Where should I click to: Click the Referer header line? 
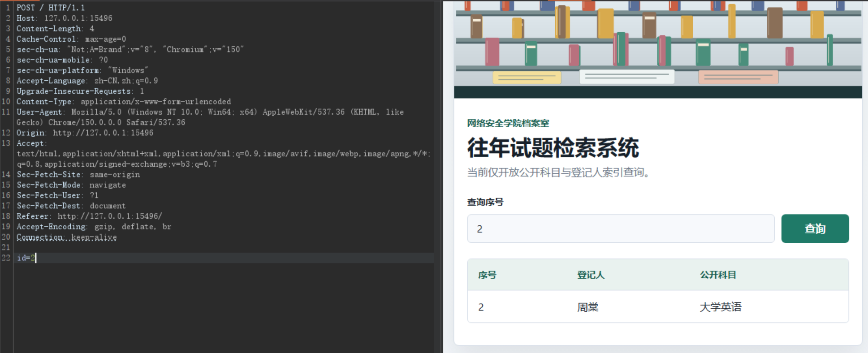89,216
